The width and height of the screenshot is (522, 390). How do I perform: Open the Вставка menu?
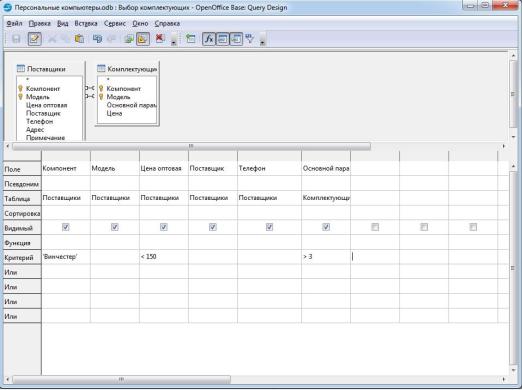coord(86,23)
